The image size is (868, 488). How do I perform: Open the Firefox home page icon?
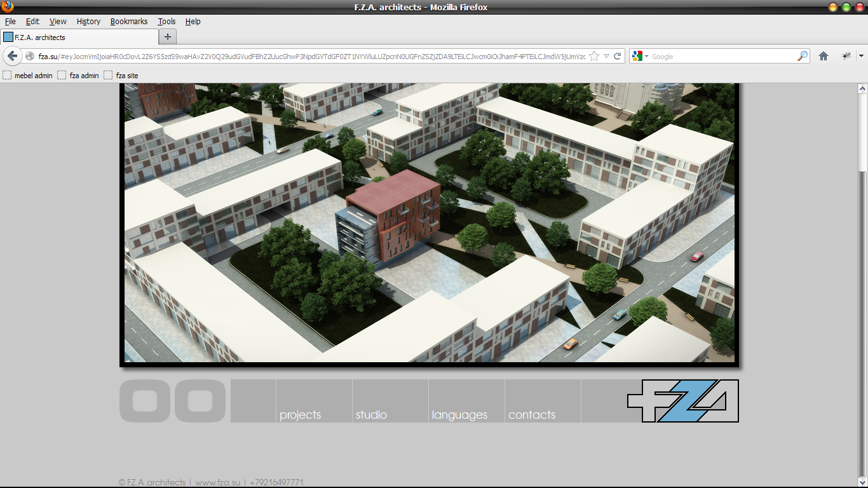824,56
